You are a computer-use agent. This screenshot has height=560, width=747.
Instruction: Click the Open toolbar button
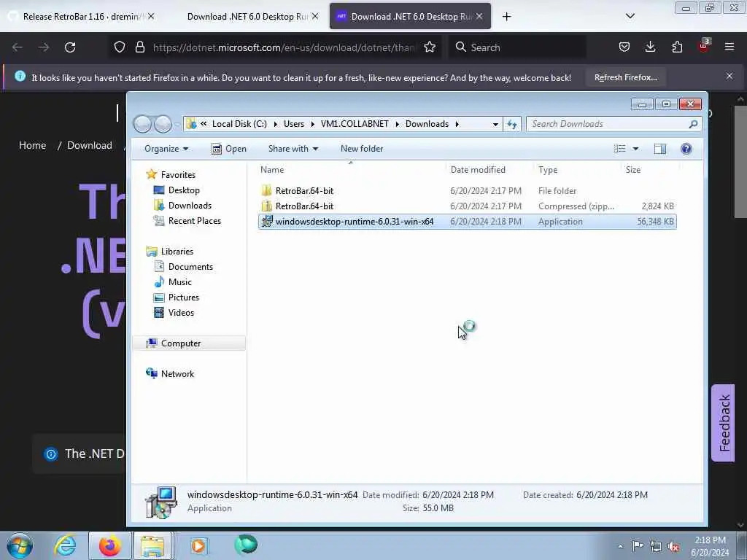228,149
